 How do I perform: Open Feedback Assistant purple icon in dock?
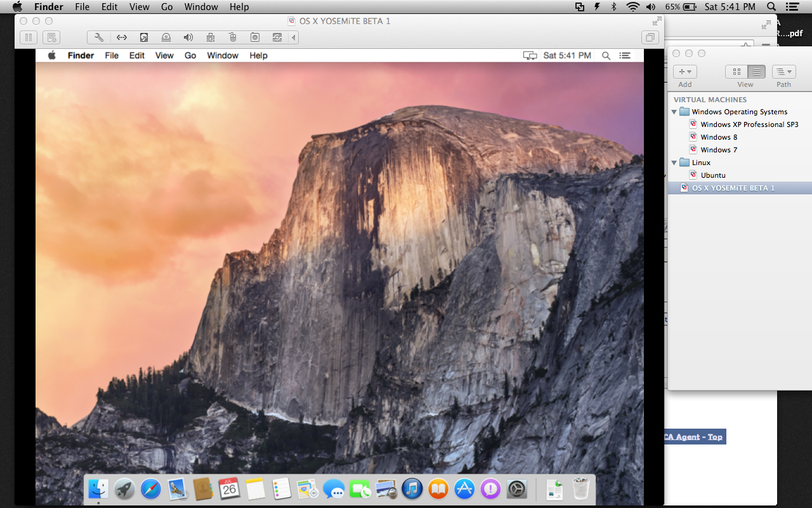pos(491,489)
